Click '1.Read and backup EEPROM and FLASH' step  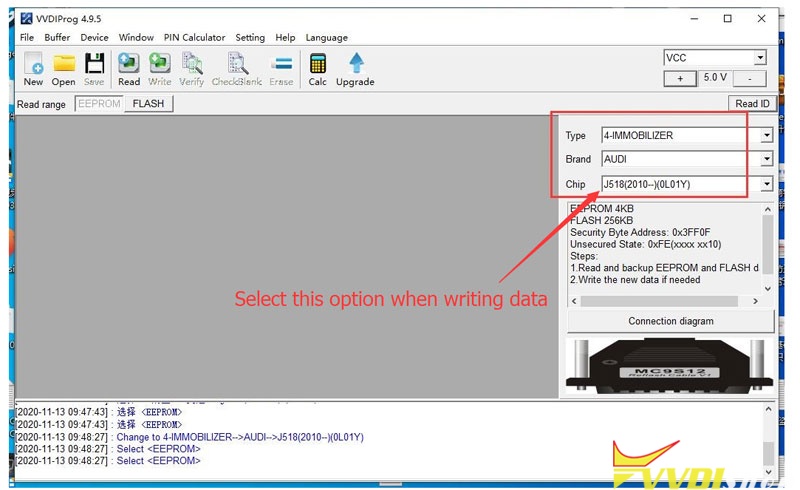coord(664,268)
